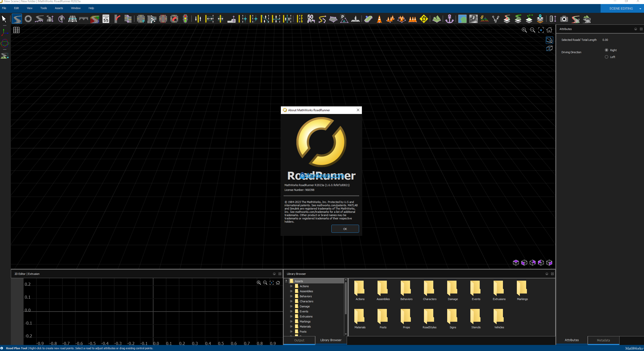
Task: Select the Junction tool with plus sign
Action: (x=141, y=19)
